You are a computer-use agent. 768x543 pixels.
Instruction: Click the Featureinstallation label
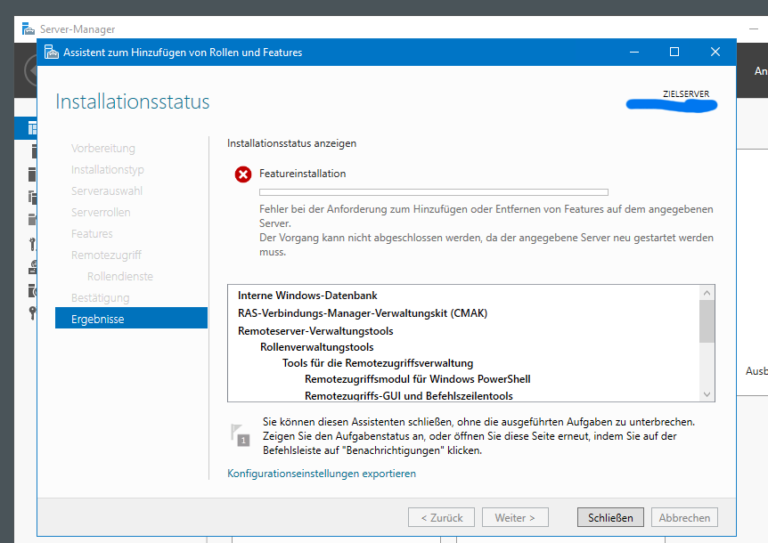click(x=303, y=173)
